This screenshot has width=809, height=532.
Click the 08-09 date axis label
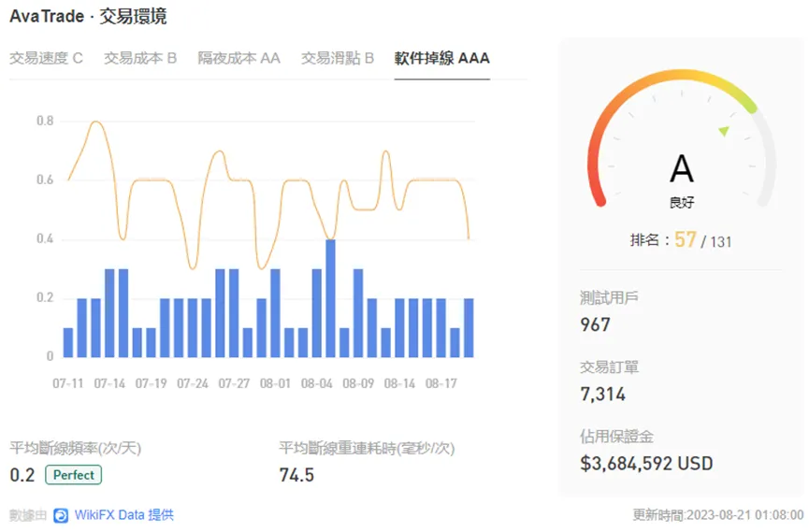coord(358,384)
